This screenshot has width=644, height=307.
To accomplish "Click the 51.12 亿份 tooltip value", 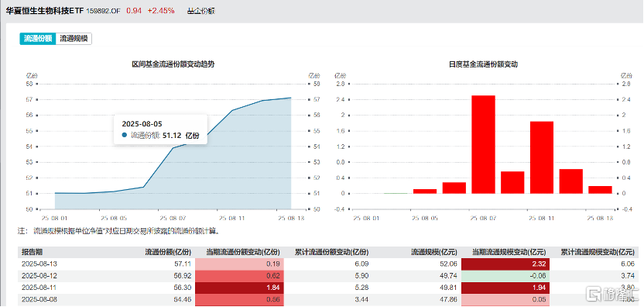I will pos(180,136).
